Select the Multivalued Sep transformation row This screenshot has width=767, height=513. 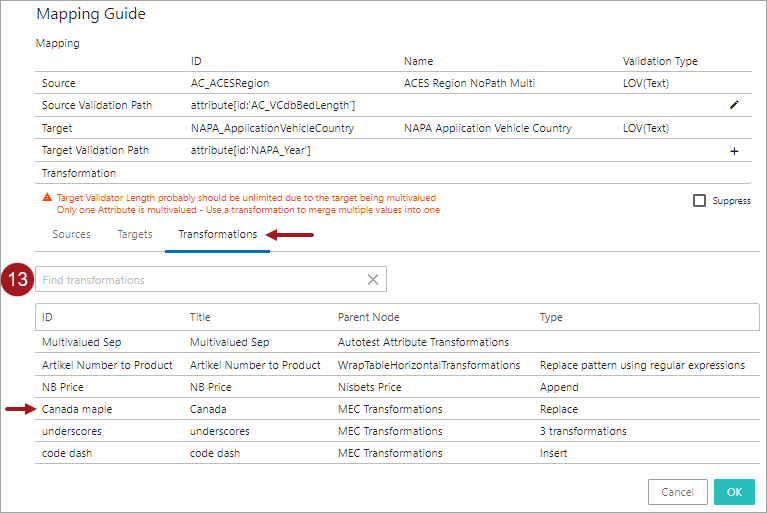click(x=82, y=342)
